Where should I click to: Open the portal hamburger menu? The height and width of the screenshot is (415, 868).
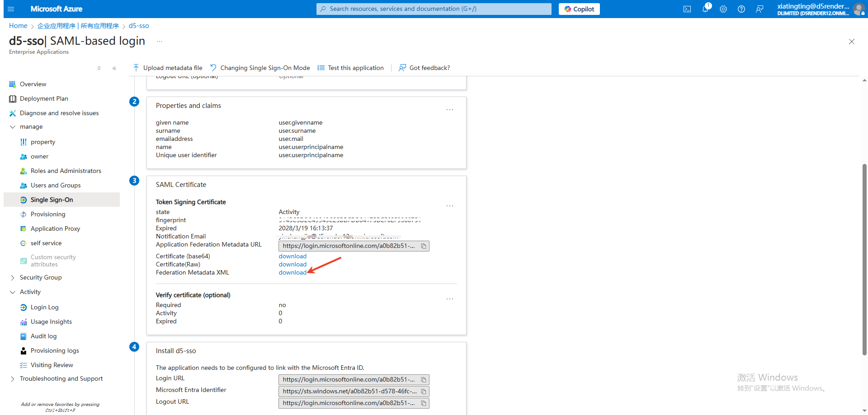[x=11, y=9]
